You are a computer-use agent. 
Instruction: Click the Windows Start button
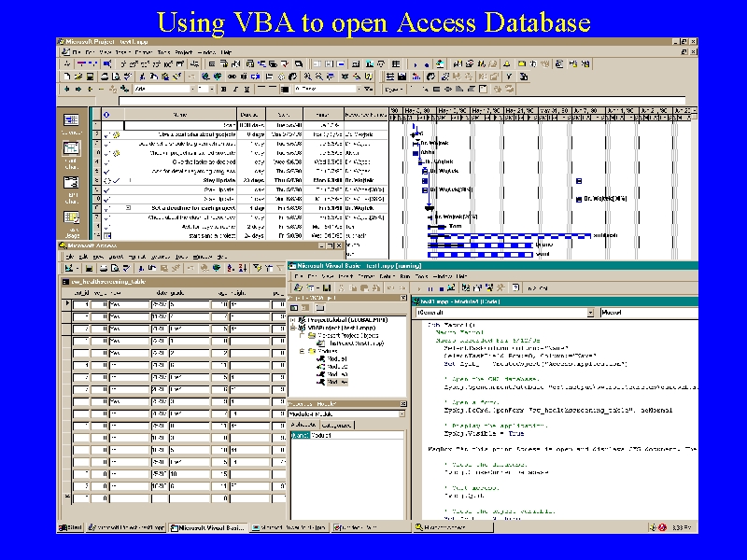[x=71, y=527]
